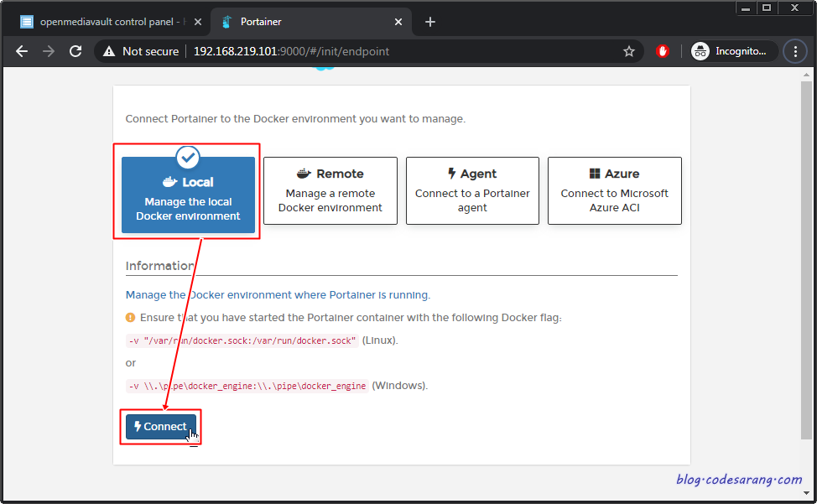Click the 'Manage the Docker environment' text
This screenshot has height=504, width=817.
pos(278,295)
